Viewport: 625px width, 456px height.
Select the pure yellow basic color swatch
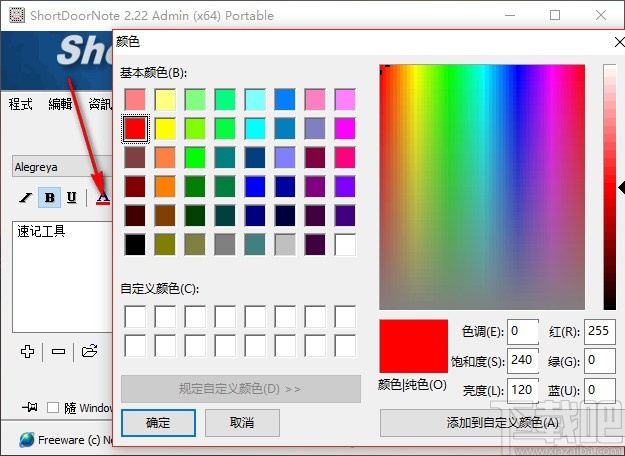[165, 128]
